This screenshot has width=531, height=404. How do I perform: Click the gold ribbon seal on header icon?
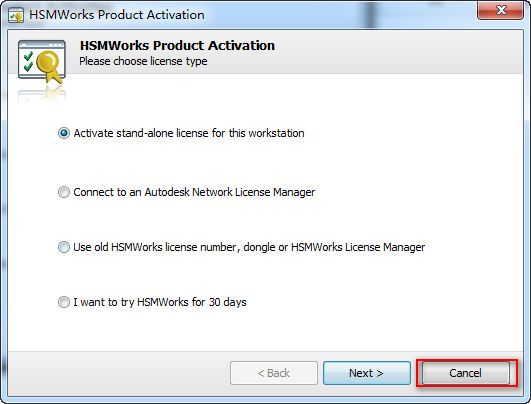coord(50,66)
